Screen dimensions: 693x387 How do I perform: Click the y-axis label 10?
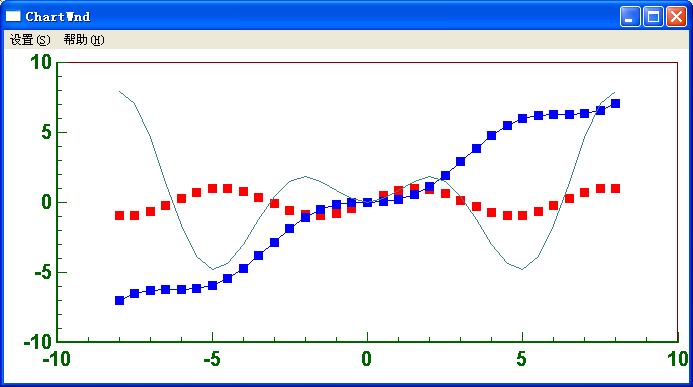41,62
